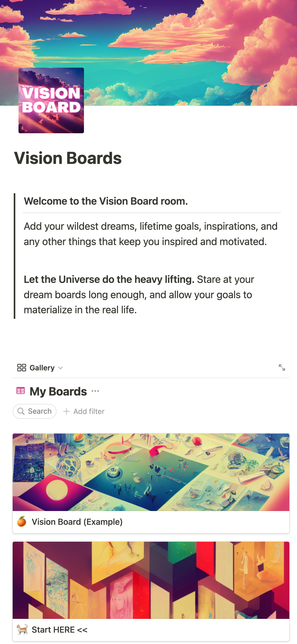The width and height of the screenshot is (297, 644).
Task: Open the My Boards database title
Action: (x=58, y=391)
